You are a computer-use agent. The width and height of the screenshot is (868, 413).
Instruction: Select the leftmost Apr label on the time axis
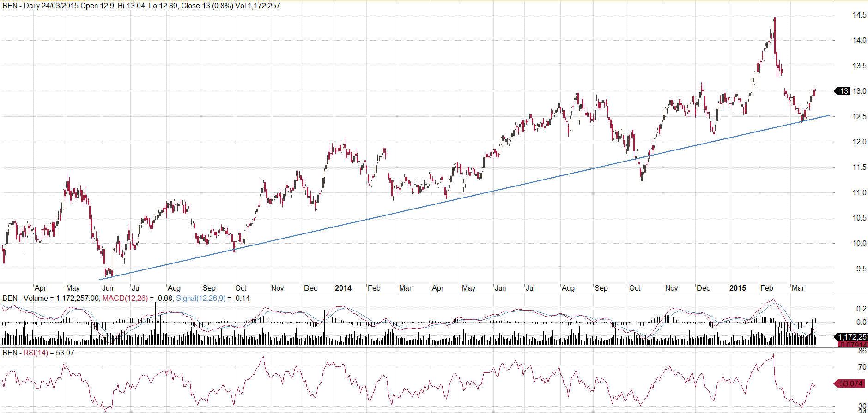pyautogui.click(x=41, y=288)
